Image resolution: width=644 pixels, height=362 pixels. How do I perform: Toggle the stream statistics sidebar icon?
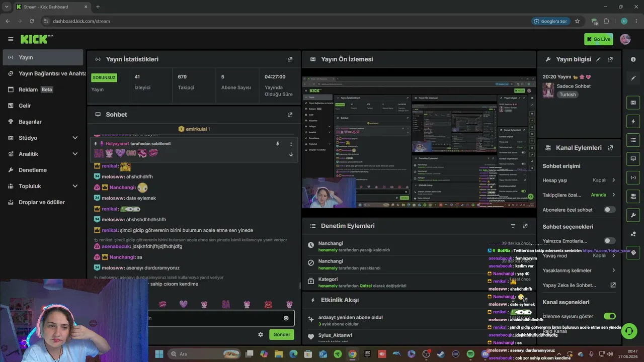click(633, 177)
